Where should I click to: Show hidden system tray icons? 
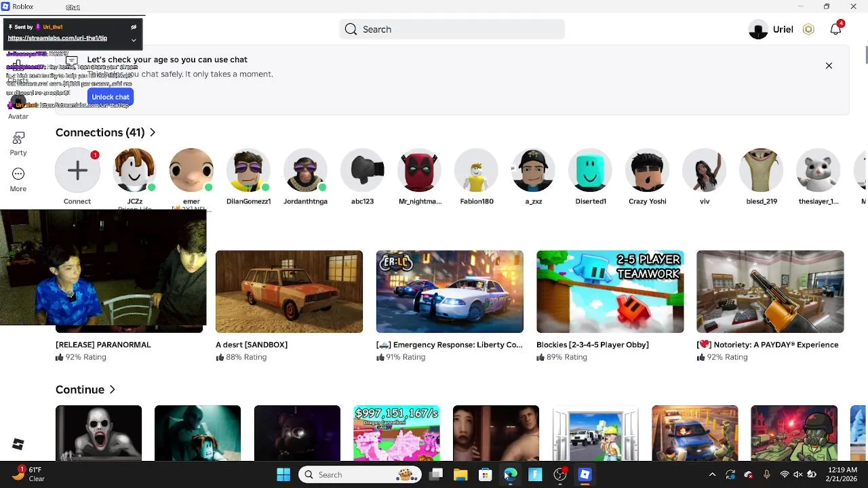click(712, 474)
